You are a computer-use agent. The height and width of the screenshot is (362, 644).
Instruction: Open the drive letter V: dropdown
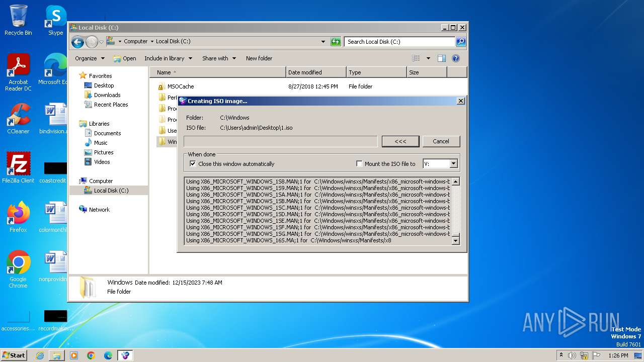tap(453, 164)
